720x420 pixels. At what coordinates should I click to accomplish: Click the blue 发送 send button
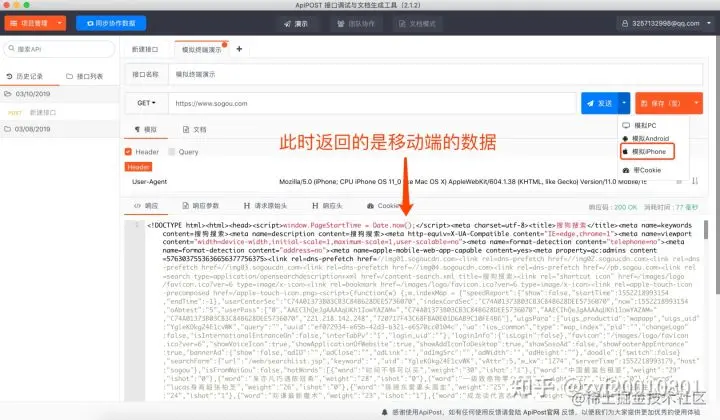click(x=600, y=103)
